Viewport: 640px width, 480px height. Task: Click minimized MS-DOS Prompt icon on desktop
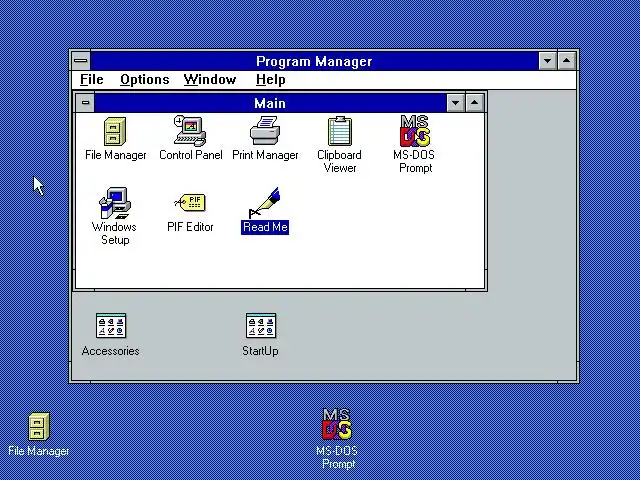337,424
